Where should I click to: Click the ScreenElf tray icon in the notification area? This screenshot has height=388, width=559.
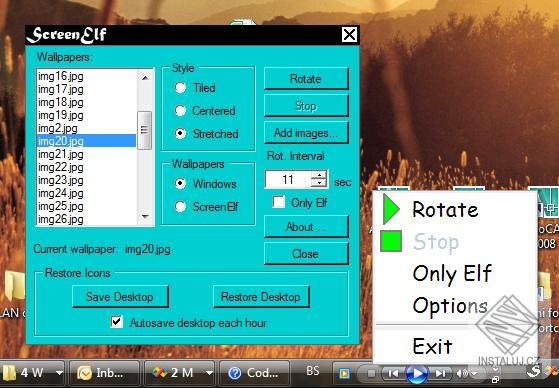(x=534, y=371)
